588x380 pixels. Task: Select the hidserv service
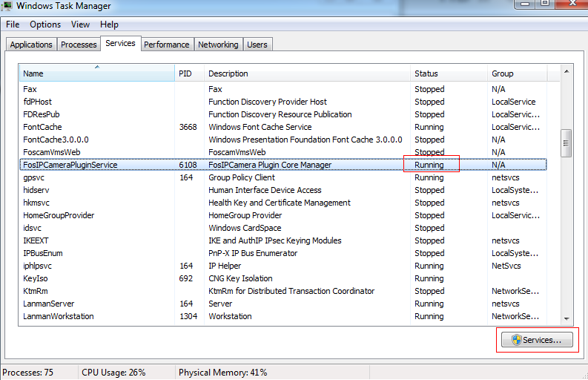coord(36,190)
